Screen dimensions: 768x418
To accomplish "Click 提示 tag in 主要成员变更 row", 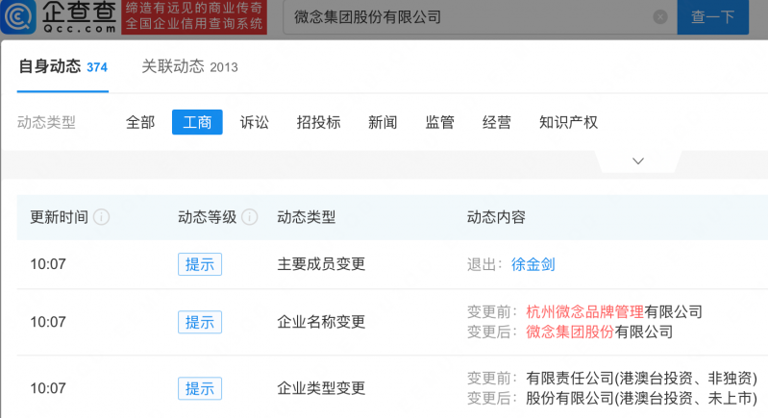I will pos(199,264).
